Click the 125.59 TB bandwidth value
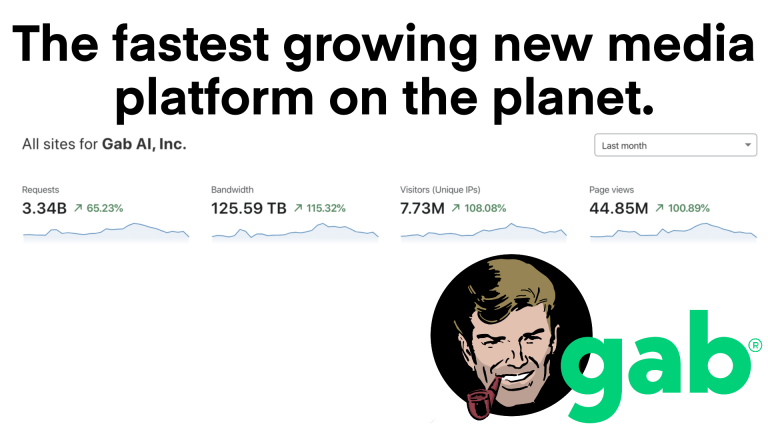 (x=249, y=208)
